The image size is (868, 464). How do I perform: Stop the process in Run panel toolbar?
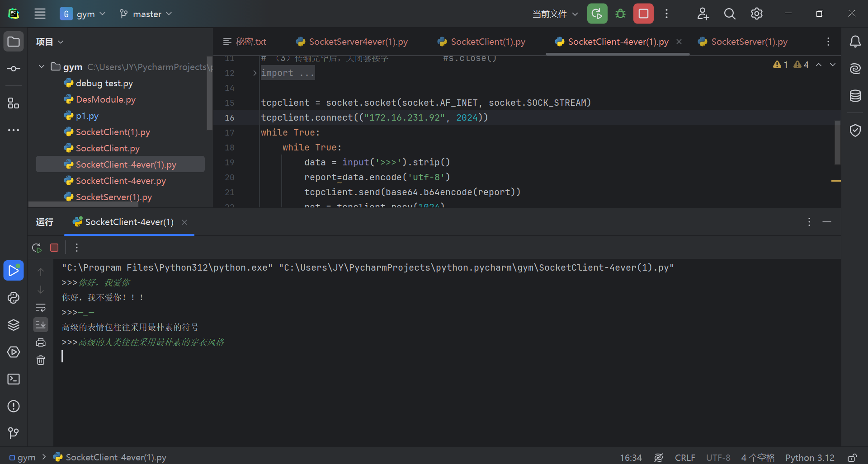click(54, 248)
